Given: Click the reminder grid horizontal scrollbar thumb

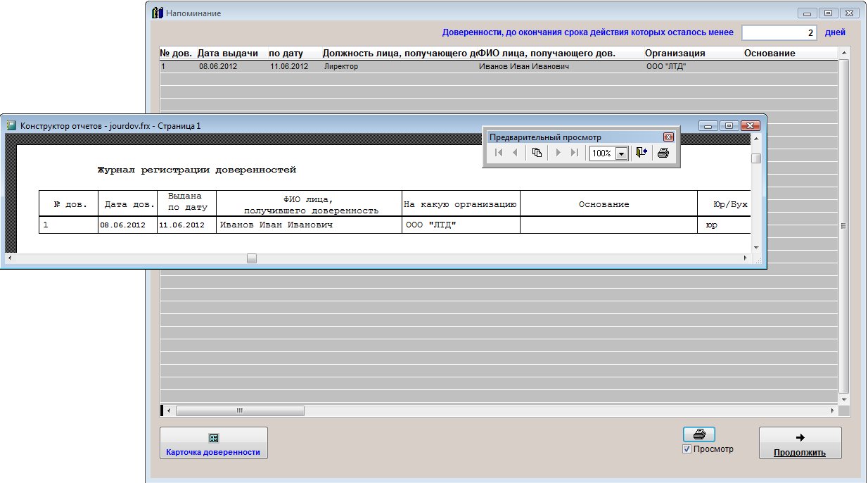Looking at the screenshot, I should tap(239, 410).
